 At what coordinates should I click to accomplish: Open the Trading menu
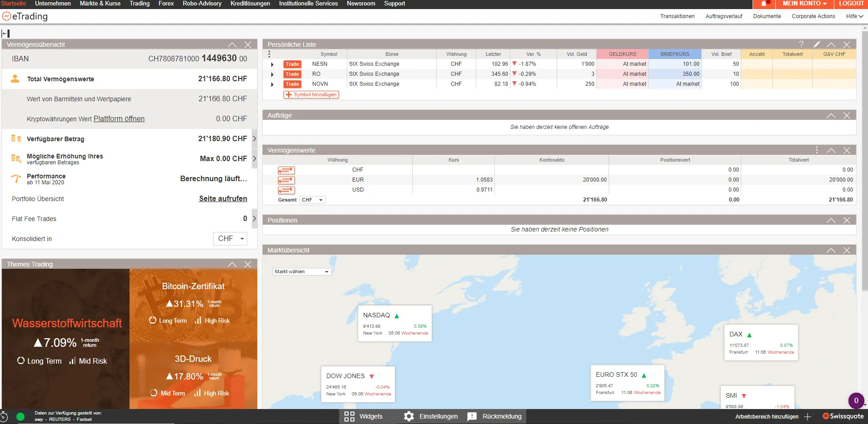pos(140,4)
